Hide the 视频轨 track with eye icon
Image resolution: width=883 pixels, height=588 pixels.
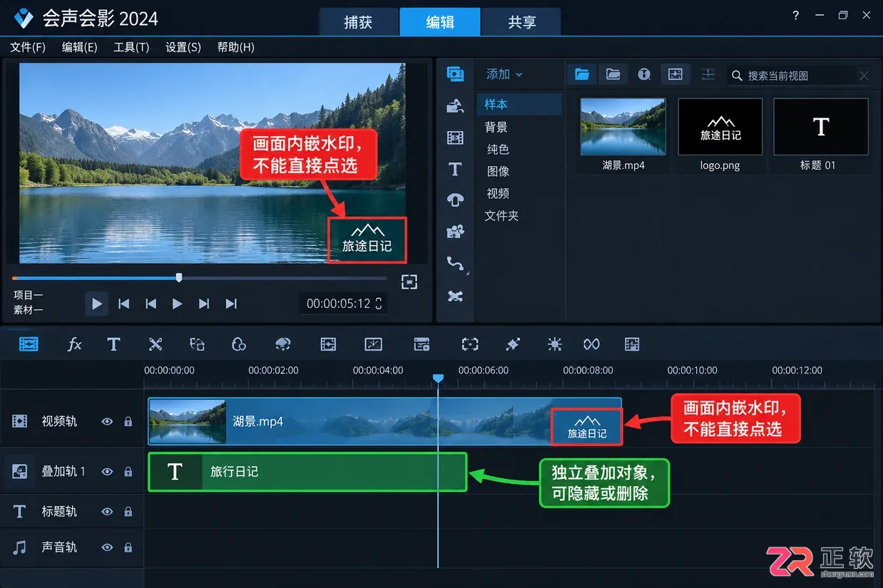(x=107, y=421)
